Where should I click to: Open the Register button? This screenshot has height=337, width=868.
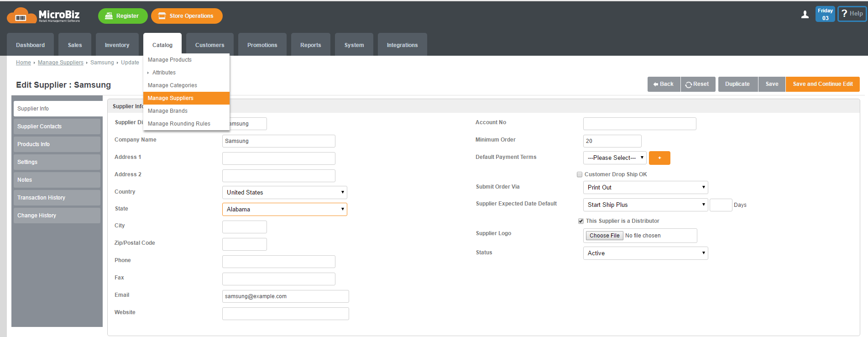pyautogui.click(x=123, y=16)
